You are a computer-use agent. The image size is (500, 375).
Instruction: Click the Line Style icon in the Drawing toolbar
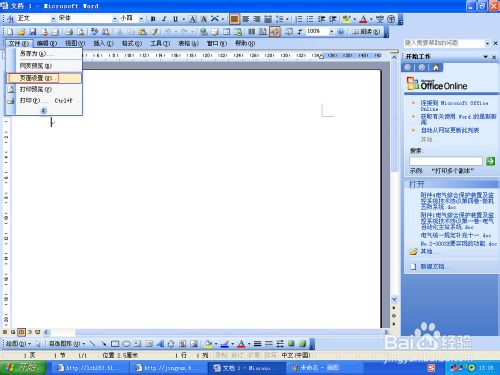(257, 343)
